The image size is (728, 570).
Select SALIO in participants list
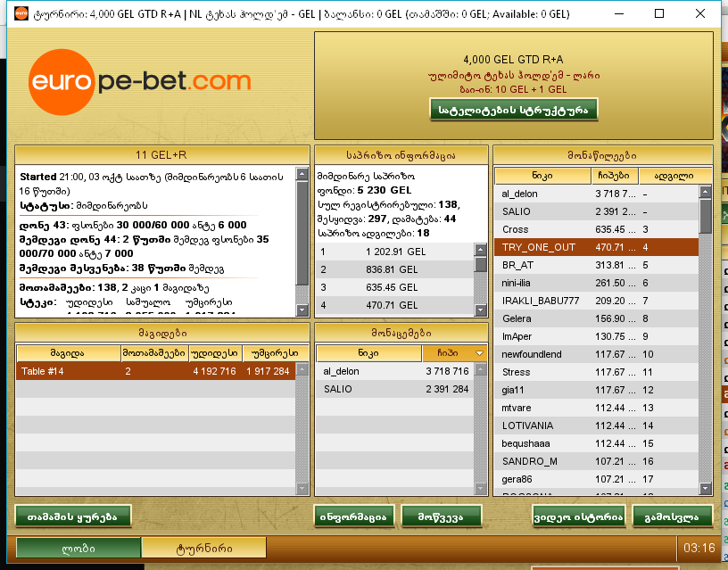pyautogui.click(x=597, y=211)
